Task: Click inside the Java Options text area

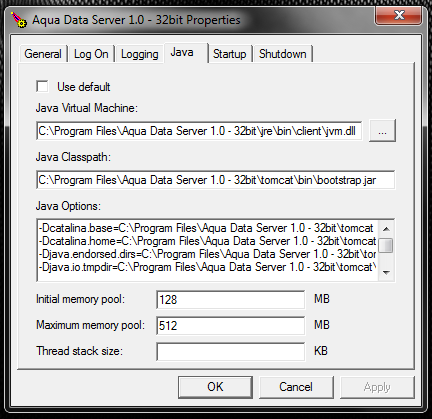Action: 207,250
